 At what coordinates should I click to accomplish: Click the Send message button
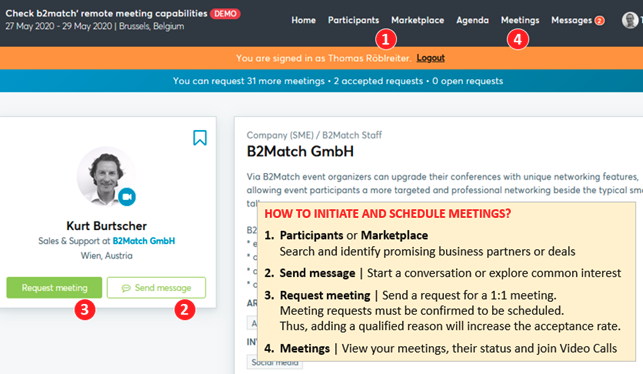pos(156,287)
